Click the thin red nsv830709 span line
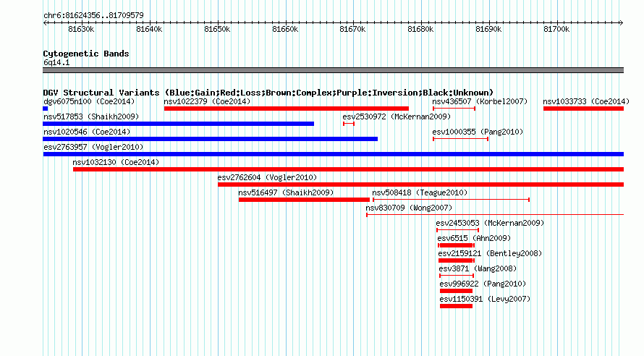Viewport: 644px width, 356px height. [x=495, y=215]
